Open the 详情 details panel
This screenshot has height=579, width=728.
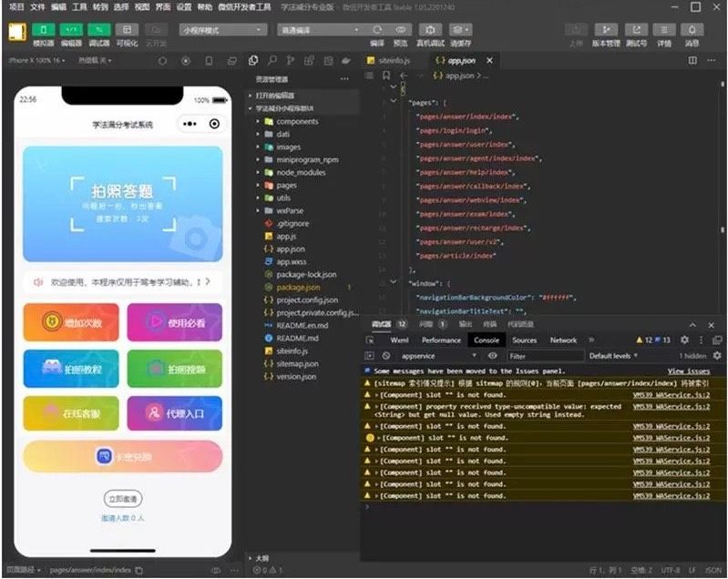coord(664,30)
